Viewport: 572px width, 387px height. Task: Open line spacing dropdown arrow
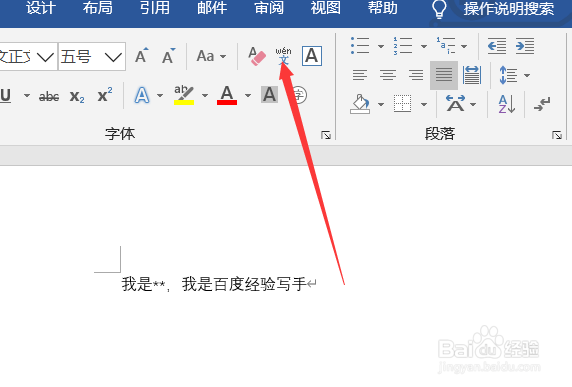527,76
